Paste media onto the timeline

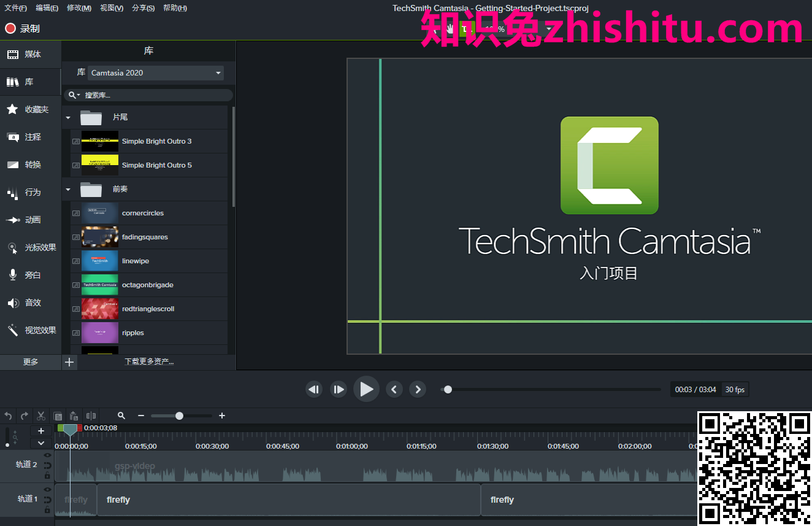[x=74, y=416]
